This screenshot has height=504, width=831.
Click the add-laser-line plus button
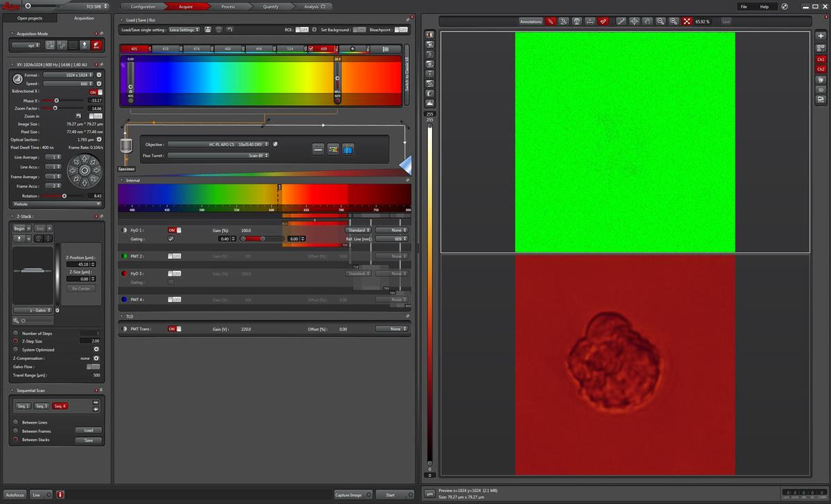352,49
